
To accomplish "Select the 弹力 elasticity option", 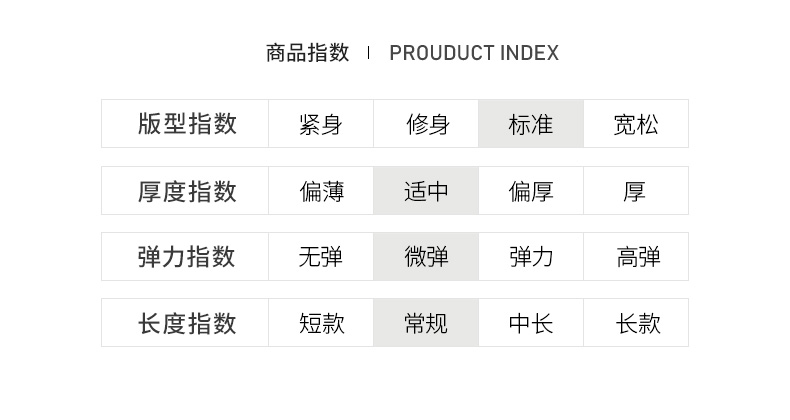I will pyautogui.click(x=531, y=257).
